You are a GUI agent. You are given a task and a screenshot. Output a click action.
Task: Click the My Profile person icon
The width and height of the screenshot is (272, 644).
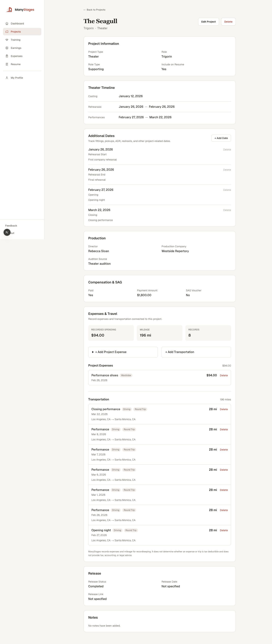coord(7,78)
